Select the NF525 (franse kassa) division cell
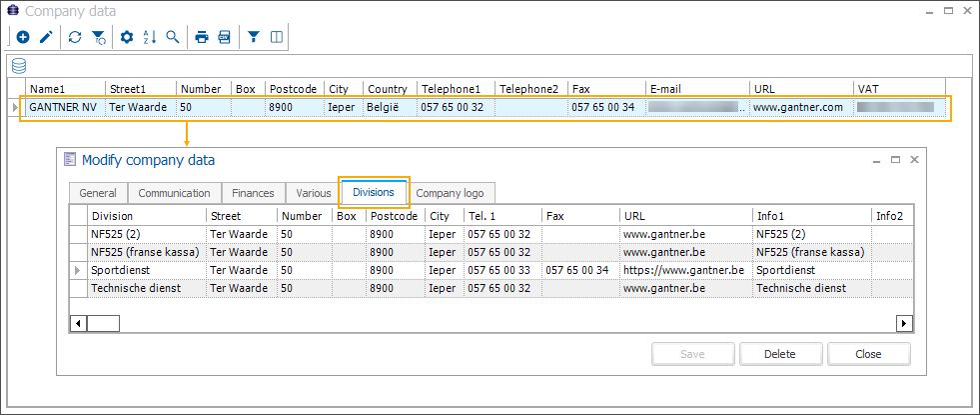Image resolution: width=980 pixels, height=415 pixels. 146,252
